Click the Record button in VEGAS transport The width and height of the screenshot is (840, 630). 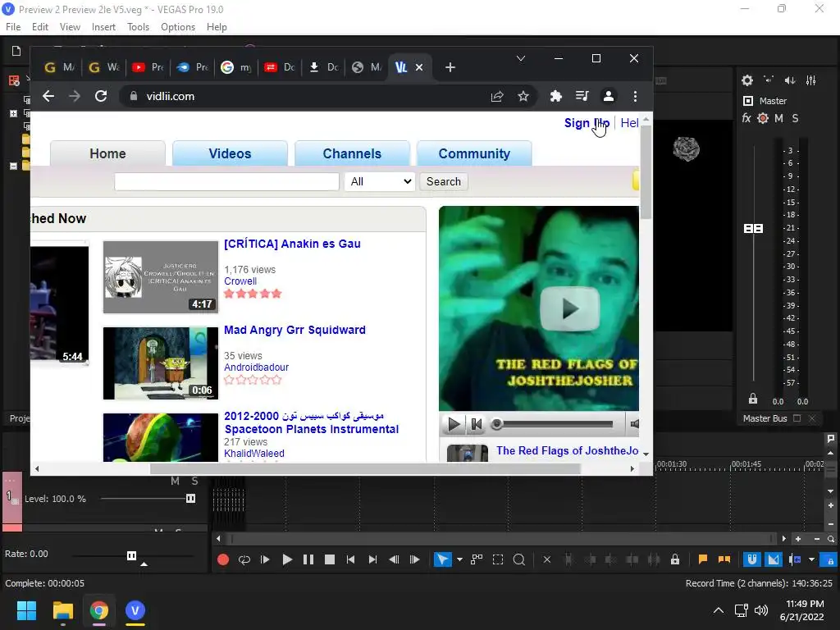tap(223, 559)
